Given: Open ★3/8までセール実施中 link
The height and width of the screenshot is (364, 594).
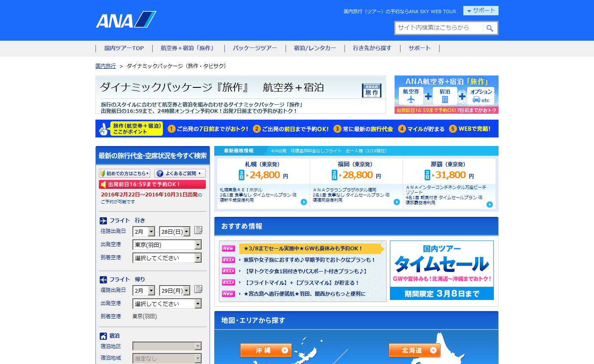Looking at the screenshot, I should tap(303, 249).
